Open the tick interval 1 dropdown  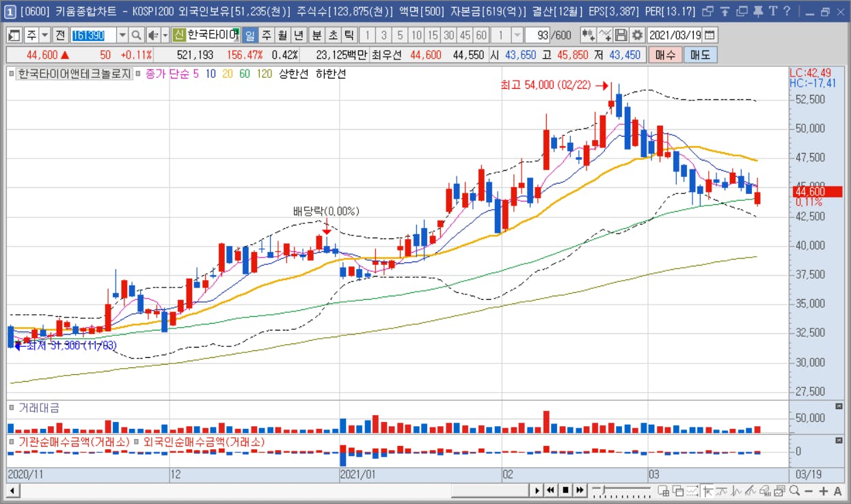click(517, 35)
